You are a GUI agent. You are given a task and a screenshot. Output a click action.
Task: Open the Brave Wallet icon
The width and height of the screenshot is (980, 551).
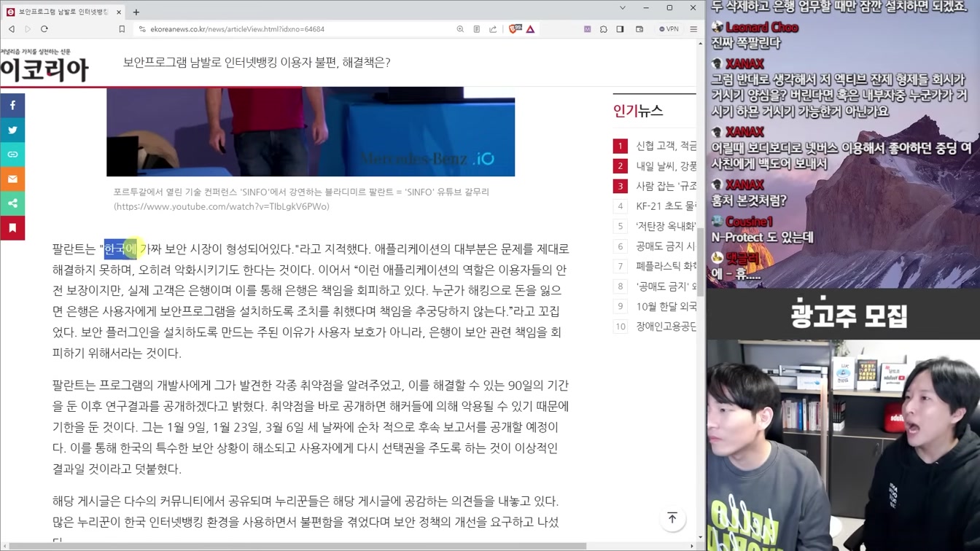(639, 29)
